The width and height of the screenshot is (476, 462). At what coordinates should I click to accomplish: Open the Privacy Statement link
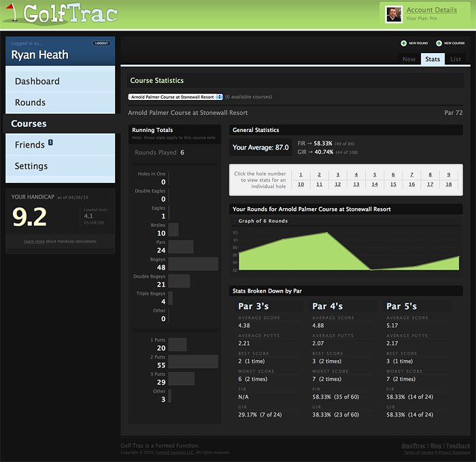click(x=454, y=452)
